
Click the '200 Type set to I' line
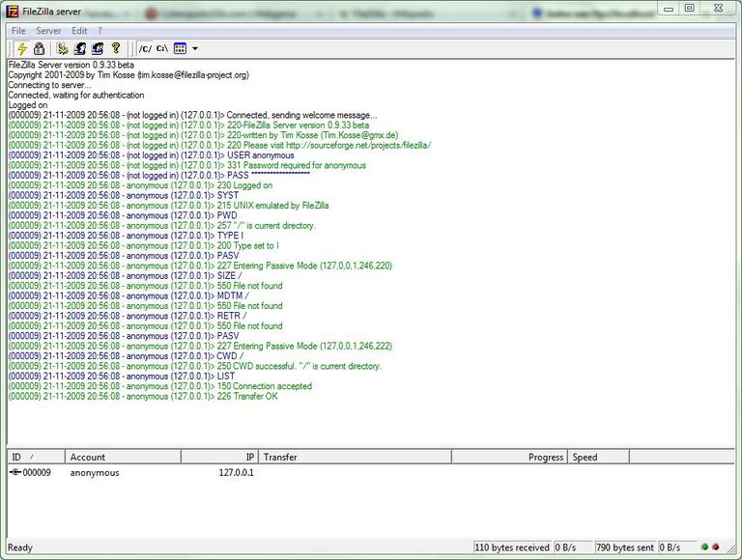click(x=143, y=245)
